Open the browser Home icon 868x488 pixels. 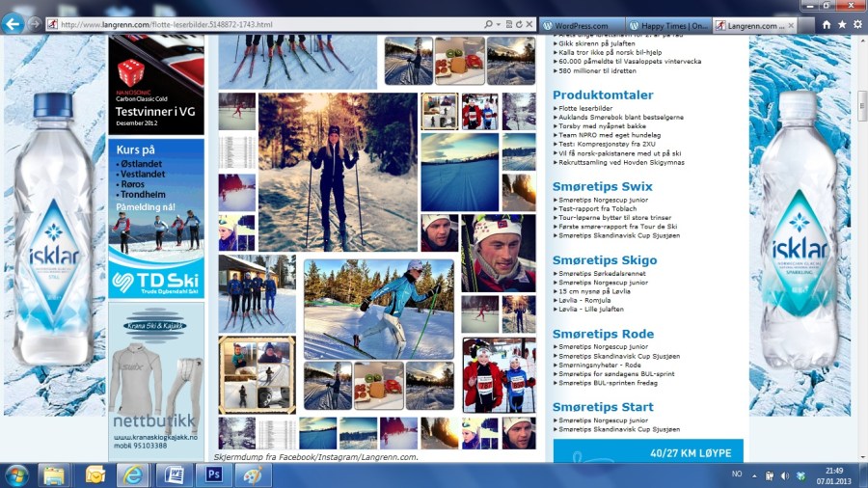pyautogui.click(x=826, y=24)
